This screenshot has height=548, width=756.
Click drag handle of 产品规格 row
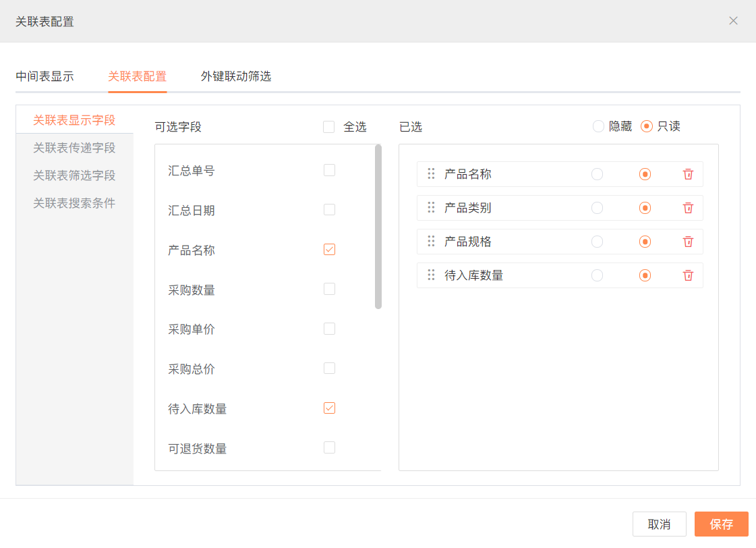431,242
